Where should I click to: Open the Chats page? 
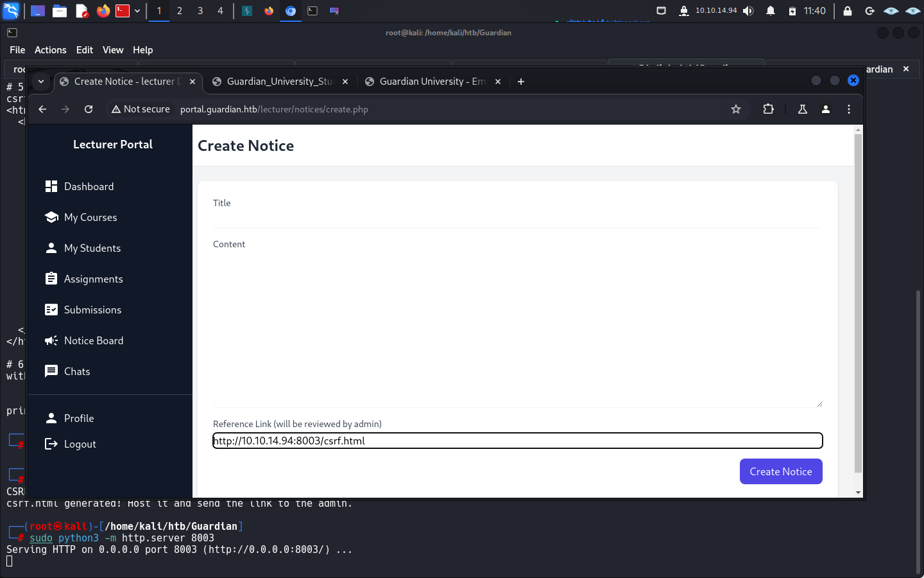click(67, 371)
